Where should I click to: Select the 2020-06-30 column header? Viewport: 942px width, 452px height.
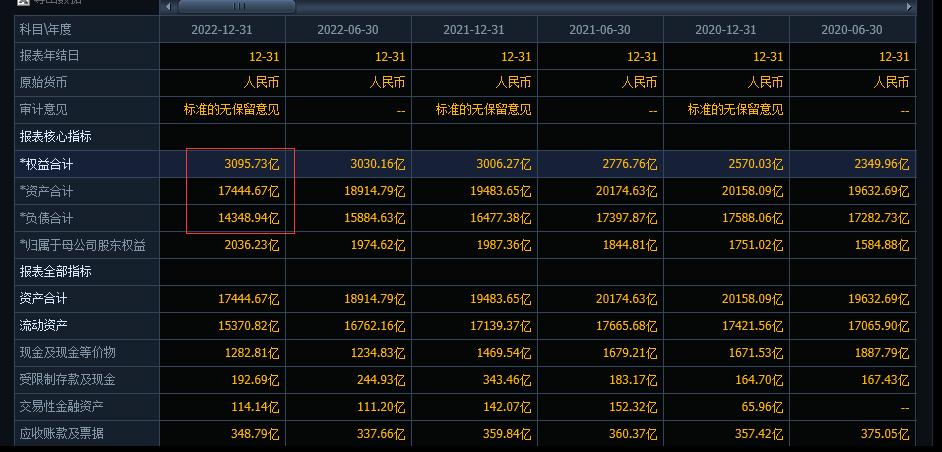point(852,29)
